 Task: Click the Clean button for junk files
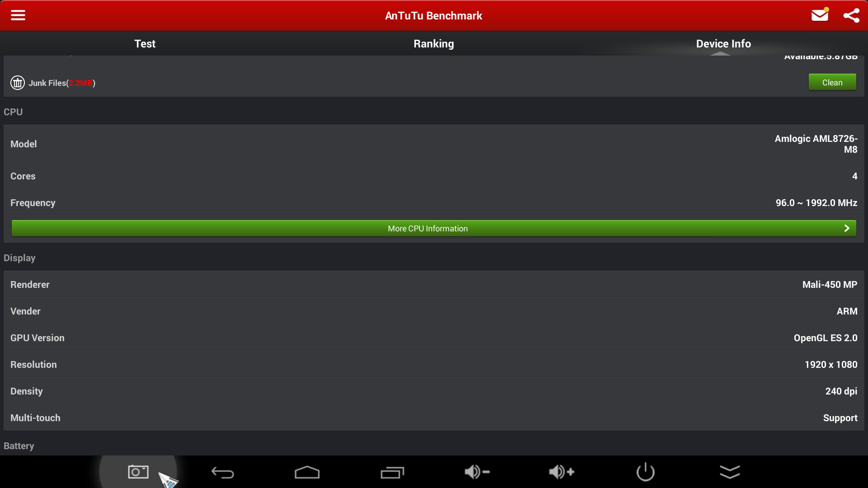tap(832, 82)
